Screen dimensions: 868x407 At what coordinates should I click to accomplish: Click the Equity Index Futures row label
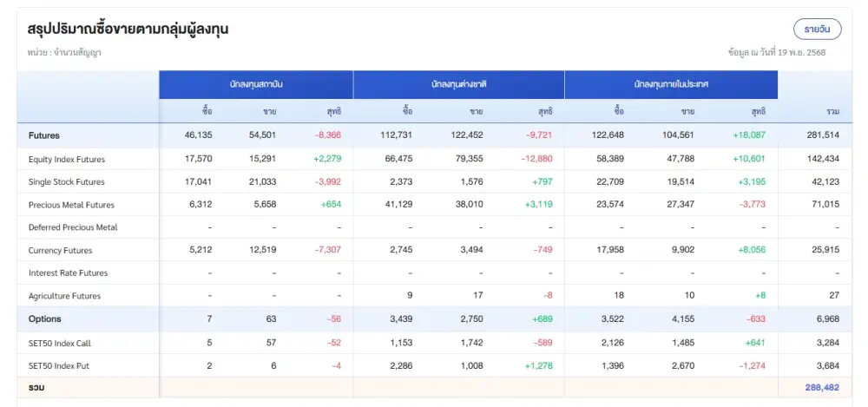click(66, 159)
